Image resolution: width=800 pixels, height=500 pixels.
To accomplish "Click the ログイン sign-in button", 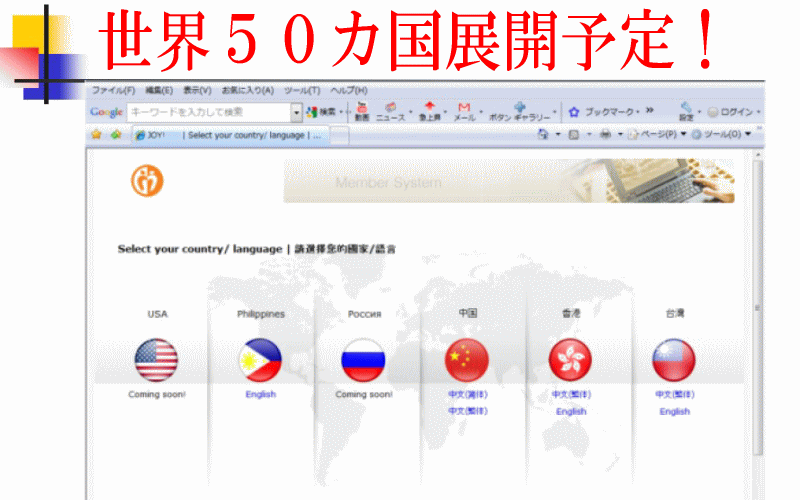I will pos(730,112).
